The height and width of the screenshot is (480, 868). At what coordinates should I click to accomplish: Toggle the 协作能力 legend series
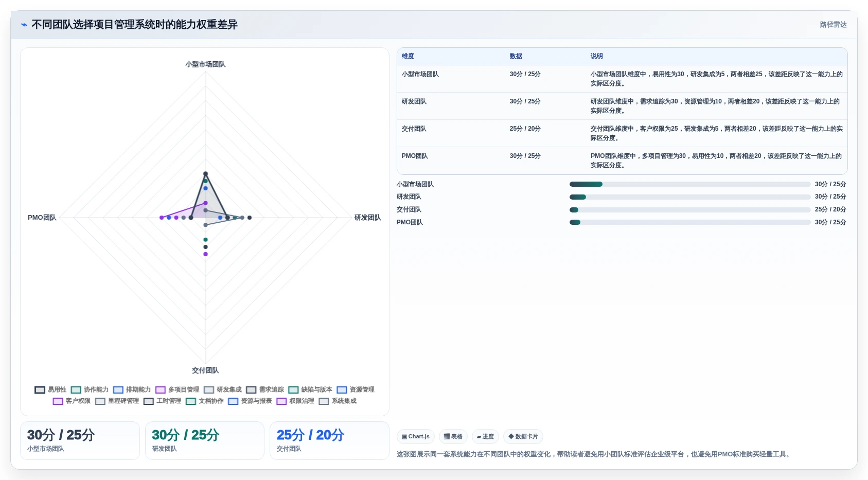[90, 389]
